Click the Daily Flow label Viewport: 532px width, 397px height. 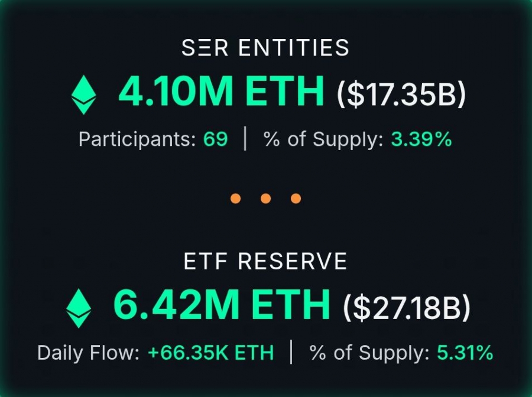click(x=89, y=353)
